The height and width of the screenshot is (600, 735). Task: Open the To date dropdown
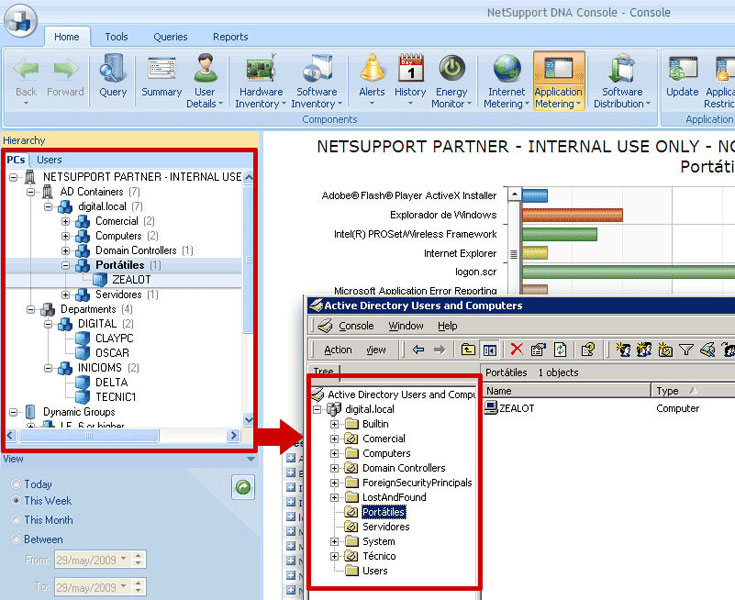tap(123, 586)
